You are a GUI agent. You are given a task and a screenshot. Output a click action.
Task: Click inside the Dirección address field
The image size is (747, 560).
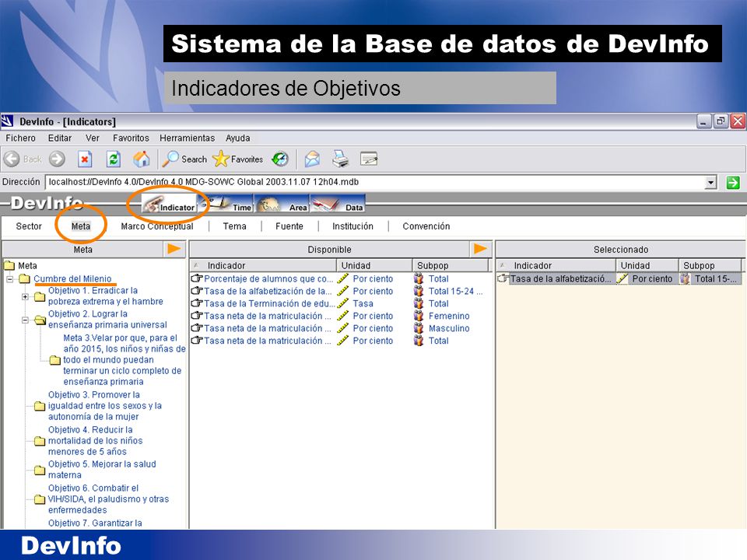(375, 182)
